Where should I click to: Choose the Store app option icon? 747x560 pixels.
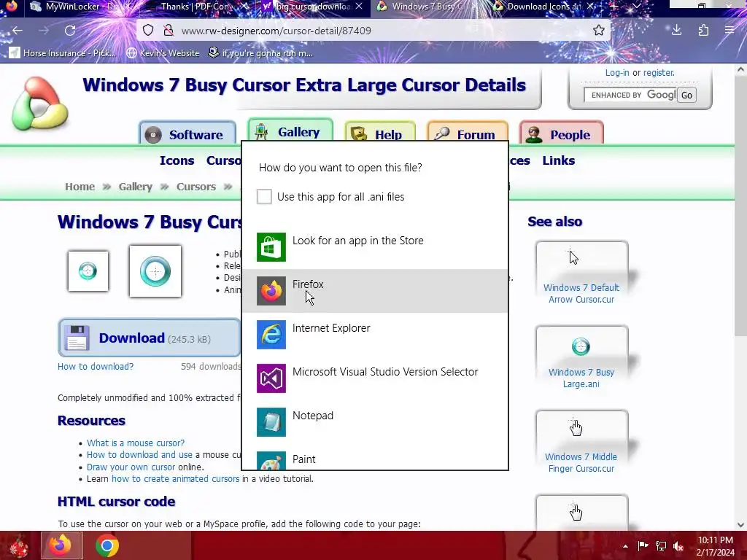tap(271, 246)
